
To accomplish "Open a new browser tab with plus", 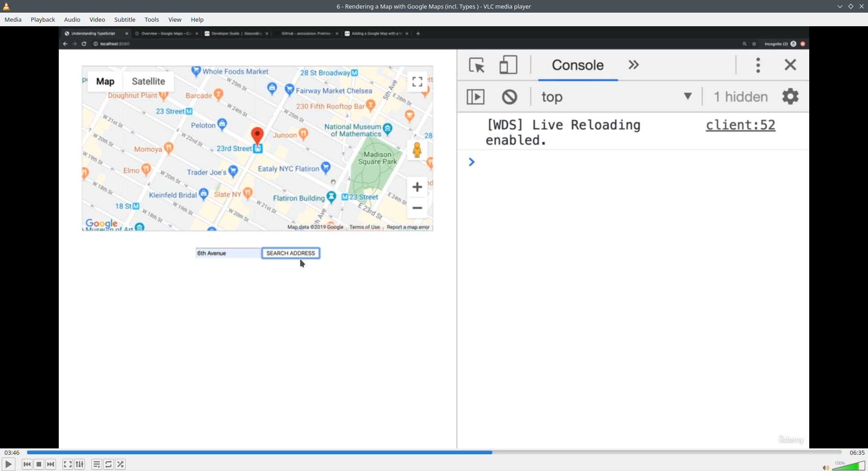I will tap(418, 33).
